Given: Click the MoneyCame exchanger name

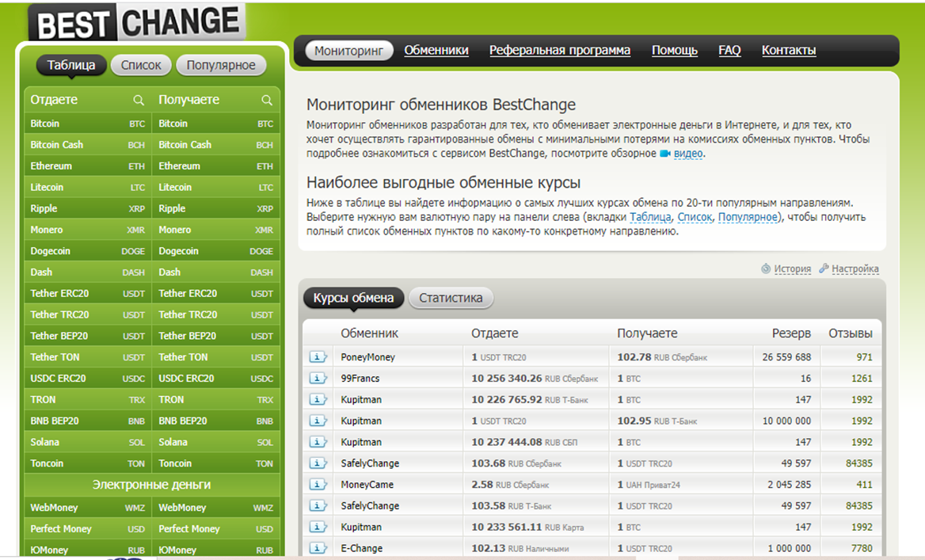Looking at the screenshot, I should point(367,485).
